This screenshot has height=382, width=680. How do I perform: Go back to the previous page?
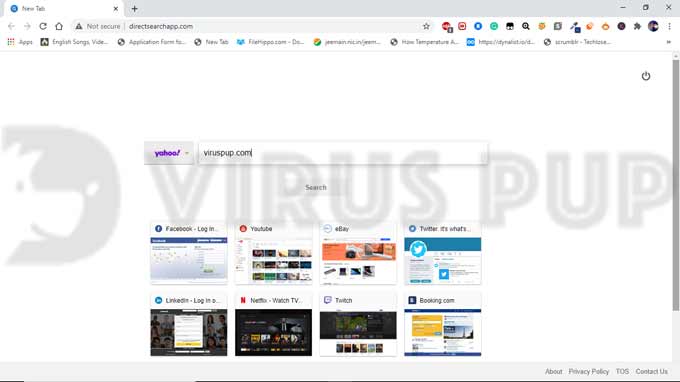click(x=11, y=26)
